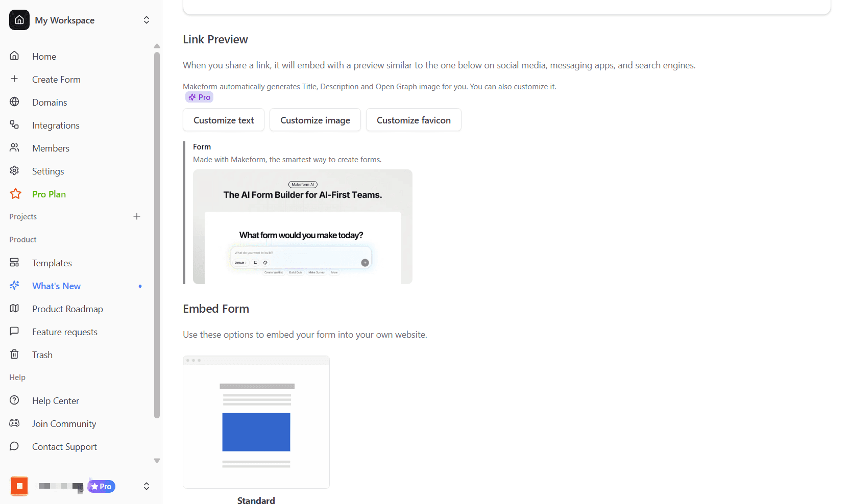Click the Product Roadmap map icon

tap(14, 308)
